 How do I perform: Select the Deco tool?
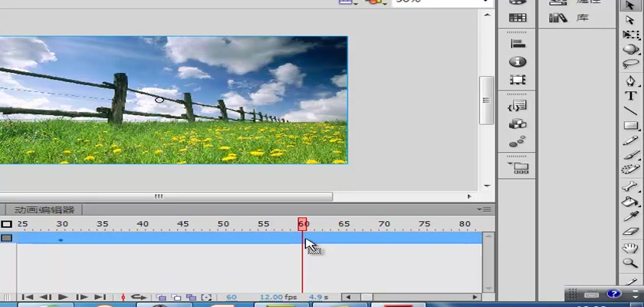pos(630,170)
